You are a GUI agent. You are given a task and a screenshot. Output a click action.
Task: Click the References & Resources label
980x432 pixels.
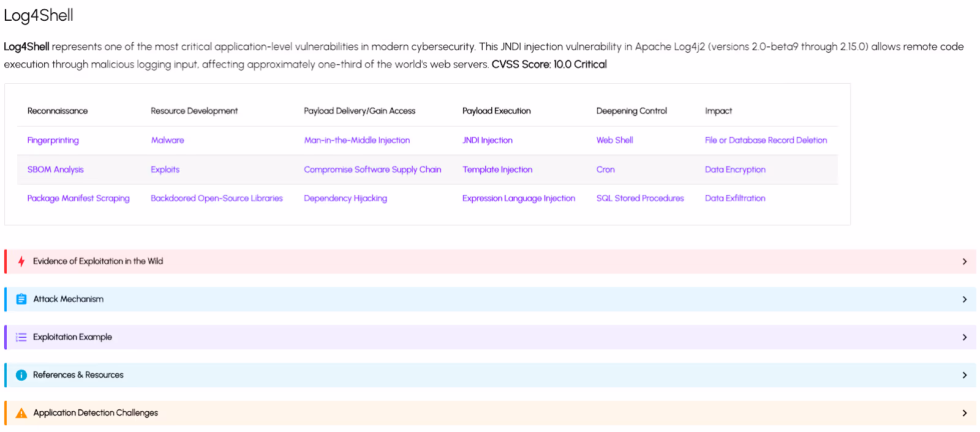tap(78, 375)
